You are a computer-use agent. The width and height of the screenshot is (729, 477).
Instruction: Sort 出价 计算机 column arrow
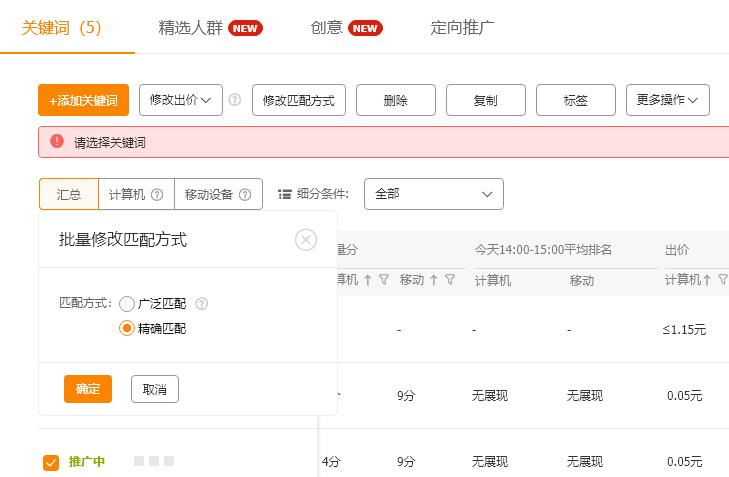[707, 280]
